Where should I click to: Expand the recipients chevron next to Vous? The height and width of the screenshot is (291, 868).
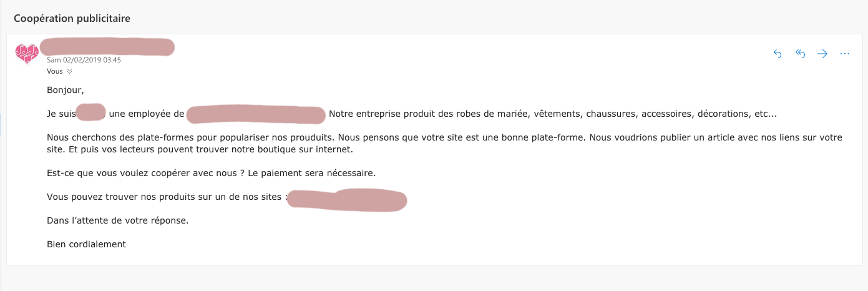(69, 71)
